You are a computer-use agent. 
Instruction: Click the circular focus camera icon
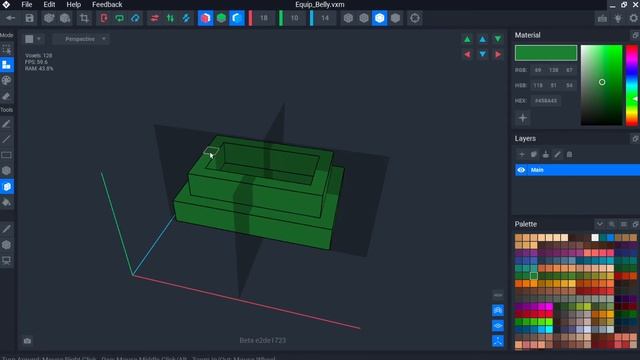415,18
